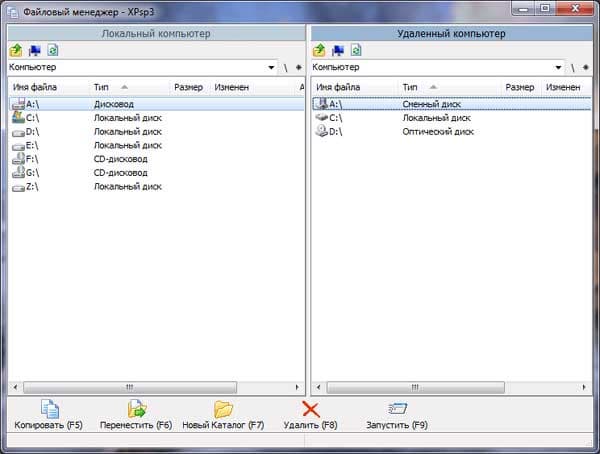Minimize the file manager window

[x=523, y=8]
